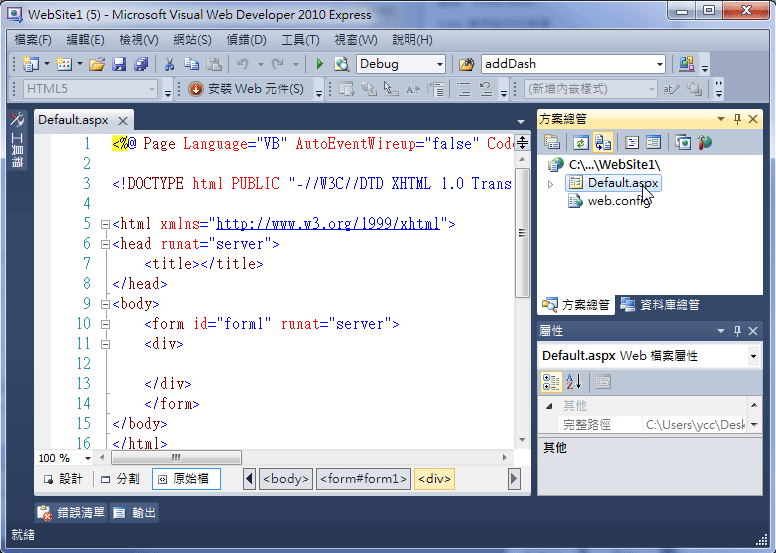Expand the Default.aspx tree node
Screen dimensions: 776x553
(x=551, y=184)
